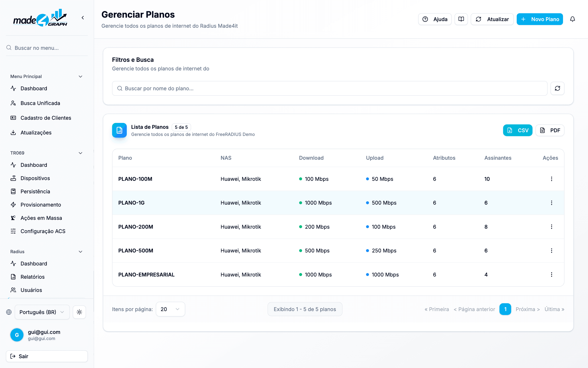
Task: Open actions menu for PLANO-100M
Action: point(551,179)
